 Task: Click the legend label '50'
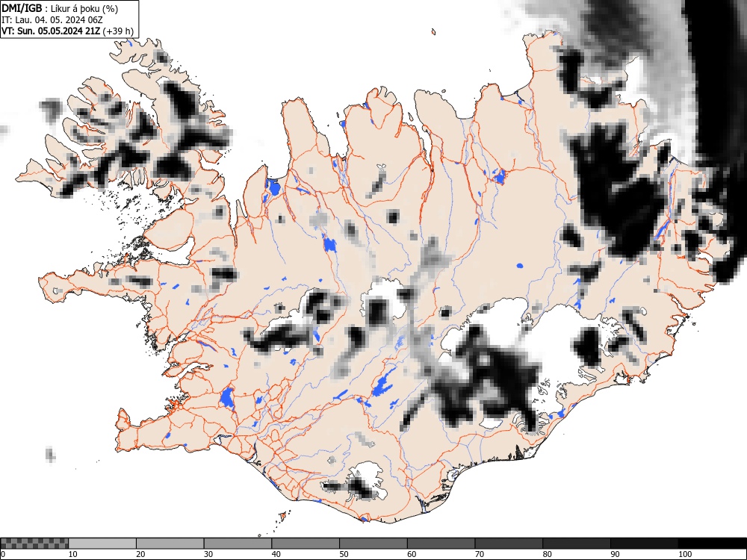pyautogui.click(x=344, y=554)
